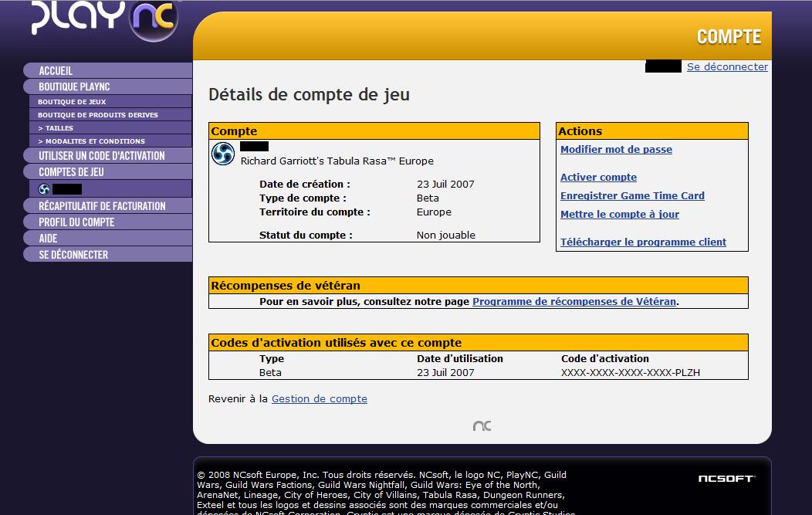
Task: Click the NCsoft logo in footer
Action: (x=726, y=478)
